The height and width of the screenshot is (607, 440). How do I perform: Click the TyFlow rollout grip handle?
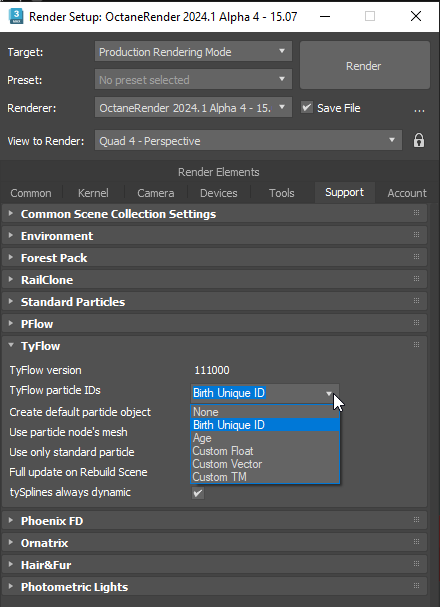416,345
